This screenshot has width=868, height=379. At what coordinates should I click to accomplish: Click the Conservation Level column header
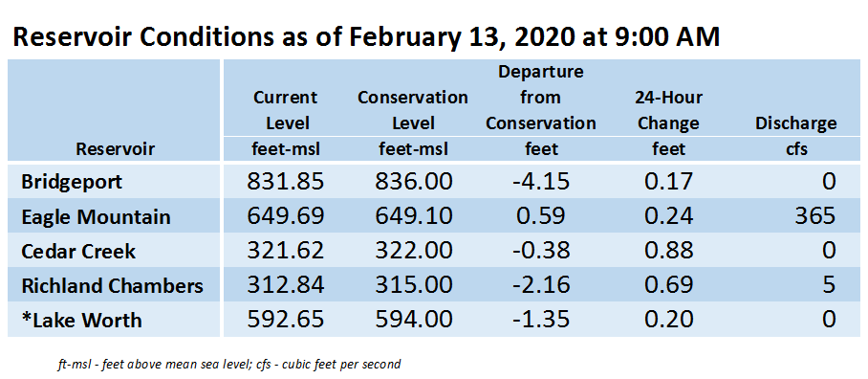413,110
